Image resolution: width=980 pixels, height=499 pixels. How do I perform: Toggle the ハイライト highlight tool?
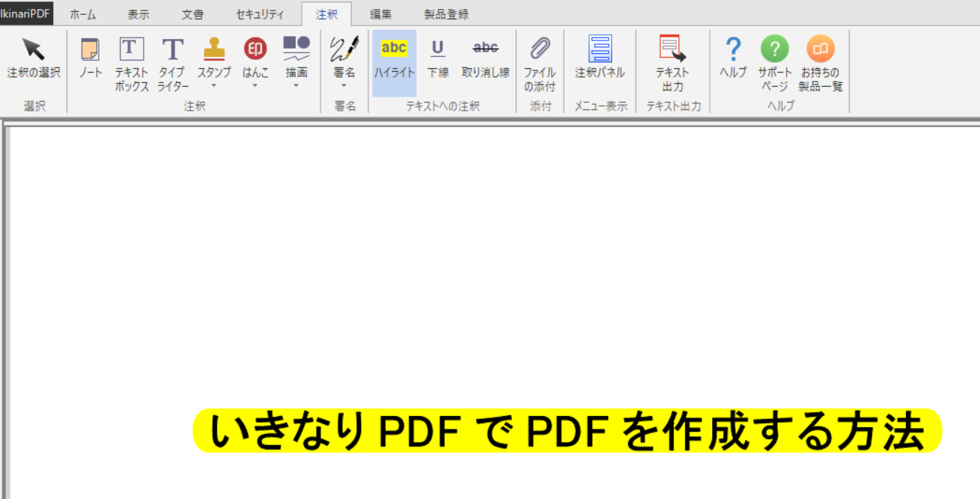(x=394, y=61)
